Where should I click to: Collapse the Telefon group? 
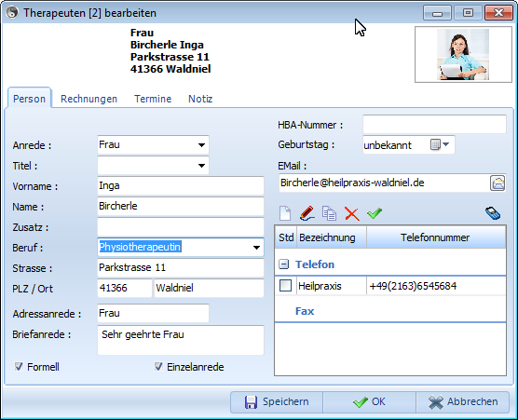coord(284,264)
